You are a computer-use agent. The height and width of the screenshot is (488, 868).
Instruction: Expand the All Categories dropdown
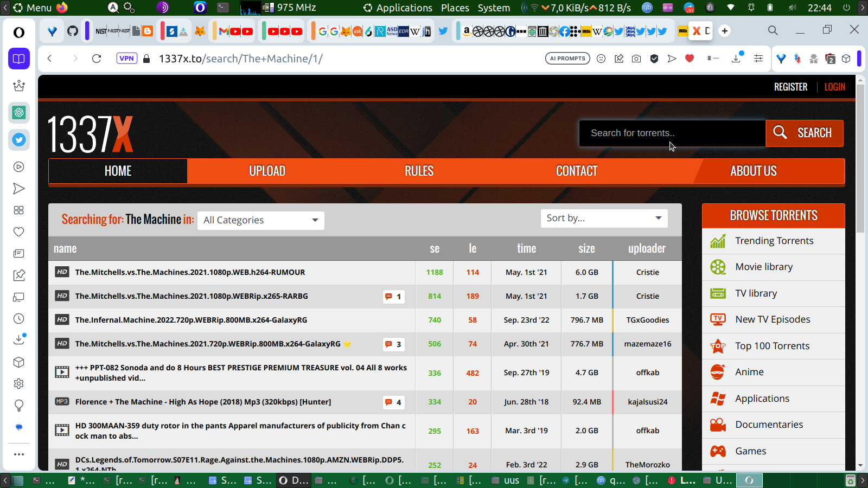(x=261, y=221)
